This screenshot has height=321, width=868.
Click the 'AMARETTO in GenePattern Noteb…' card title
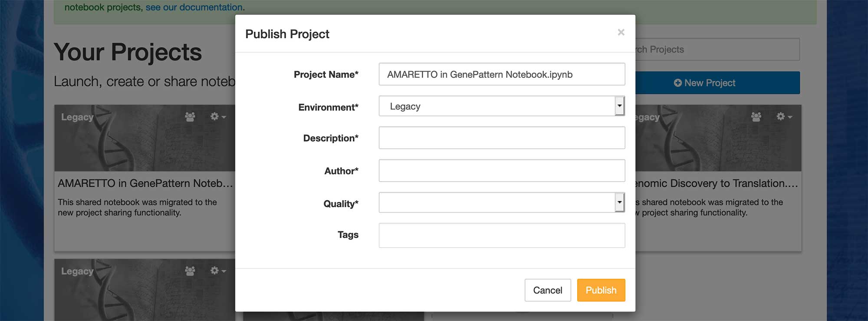(x=145, y=183)
